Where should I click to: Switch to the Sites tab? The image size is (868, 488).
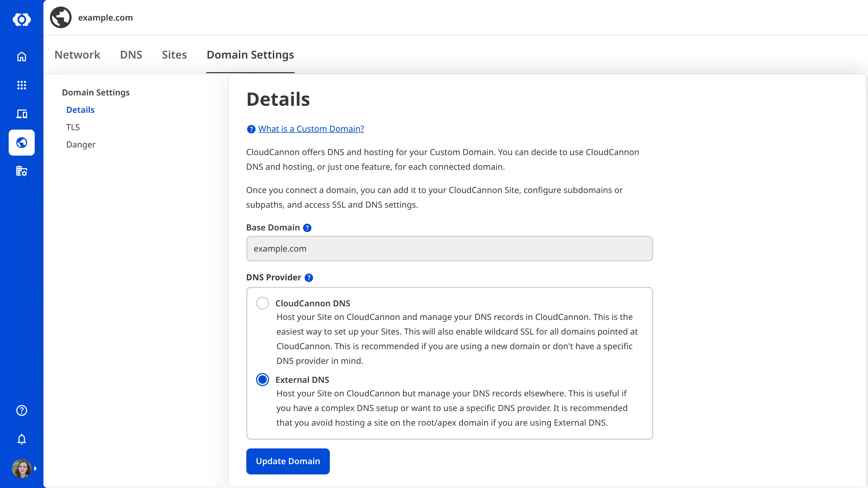click(174, 54)
